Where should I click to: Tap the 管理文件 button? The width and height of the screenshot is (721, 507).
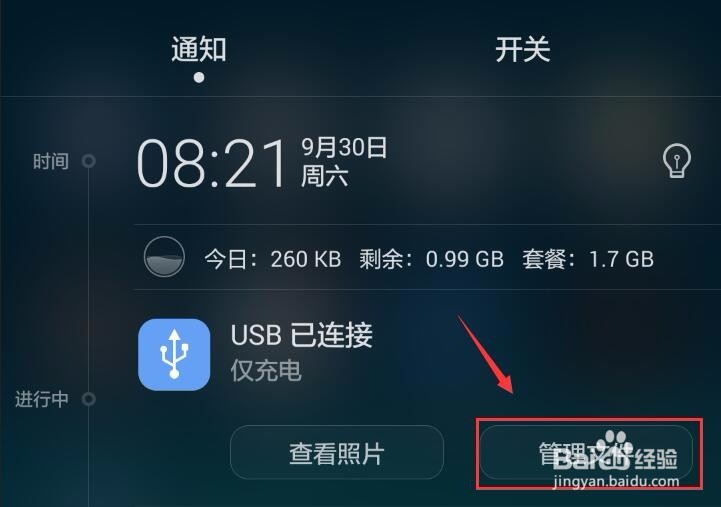click(586, 453)
